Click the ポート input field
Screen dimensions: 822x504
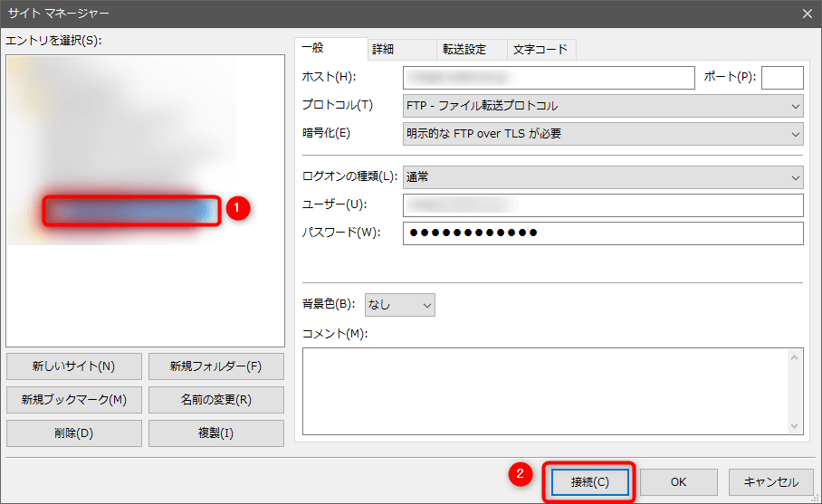point(782,78)
